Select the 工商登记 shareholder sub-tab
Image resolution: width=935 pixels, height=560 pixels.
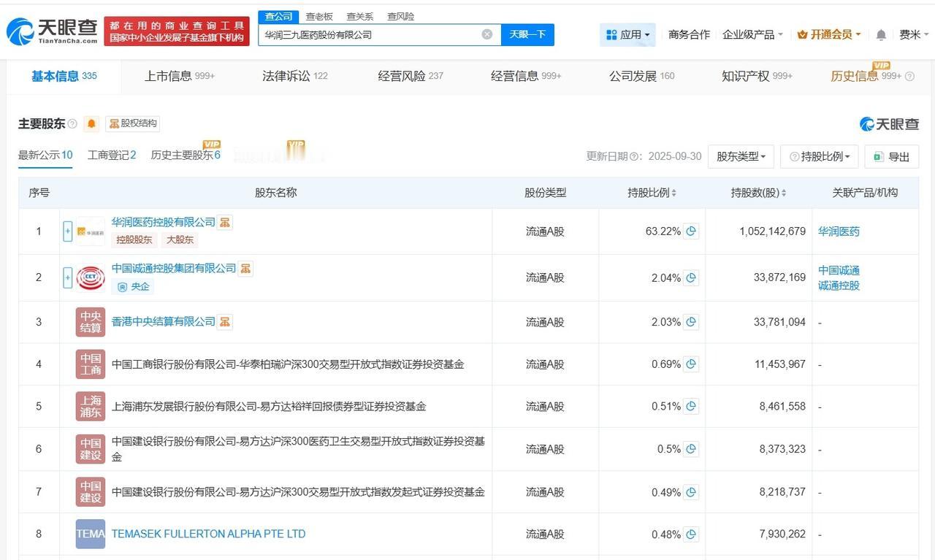coord(112,155)
